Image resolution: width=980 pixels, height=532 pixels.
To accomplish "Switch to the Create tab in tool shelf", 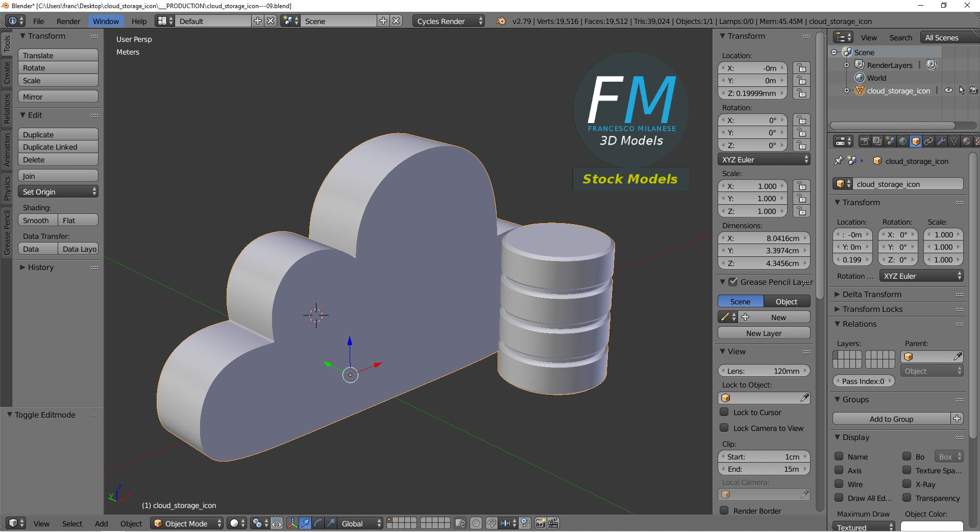I will pos(7,72).
